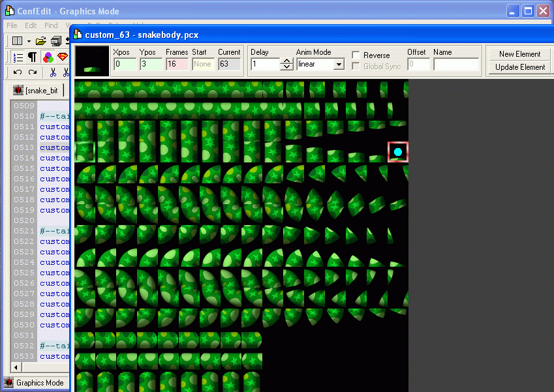Screen dimensions: 554x392
Task: Enable the Reverse checkbox
Action: click(356, 55)
